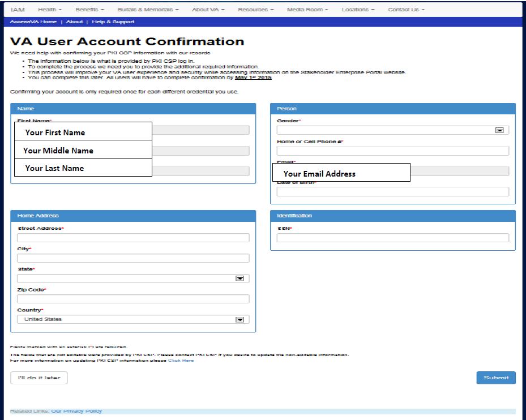Image resolution: width=526 pixels, height=420 pixels.
Task: Open the Locations menu
Action: (358, 10)
